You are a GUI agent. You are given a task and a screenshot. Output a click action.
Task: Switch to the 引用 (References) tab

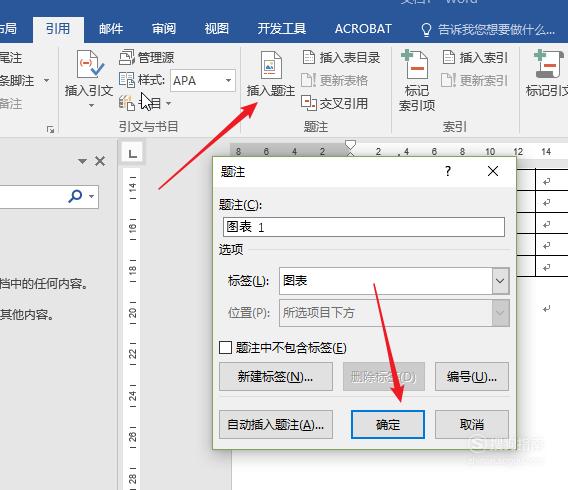(x=58, y=29)
